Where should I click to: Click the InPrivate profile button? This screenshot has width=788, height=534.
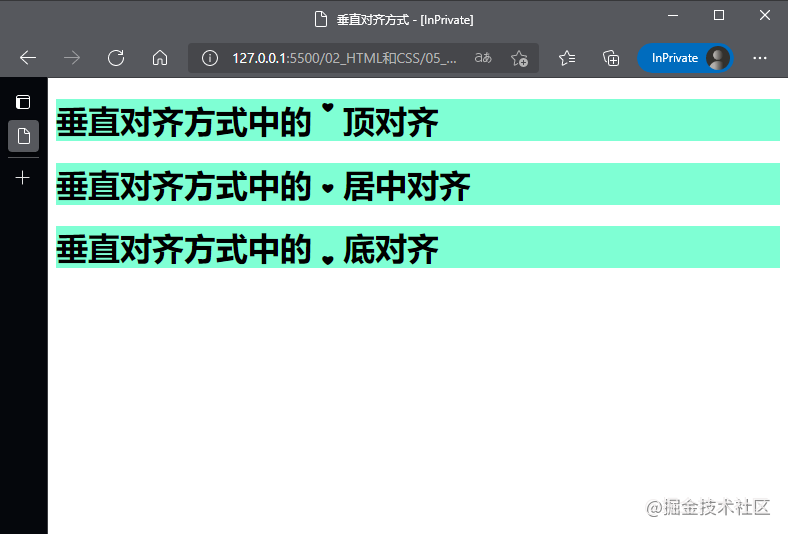coord(685,58)
